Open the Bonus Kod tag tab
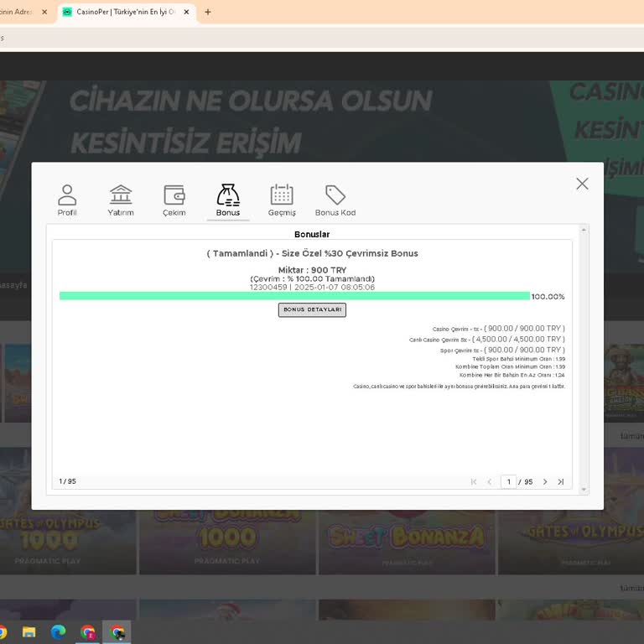Image resolution: width=644 pixels, height=644 pixels. coord(335,200)
